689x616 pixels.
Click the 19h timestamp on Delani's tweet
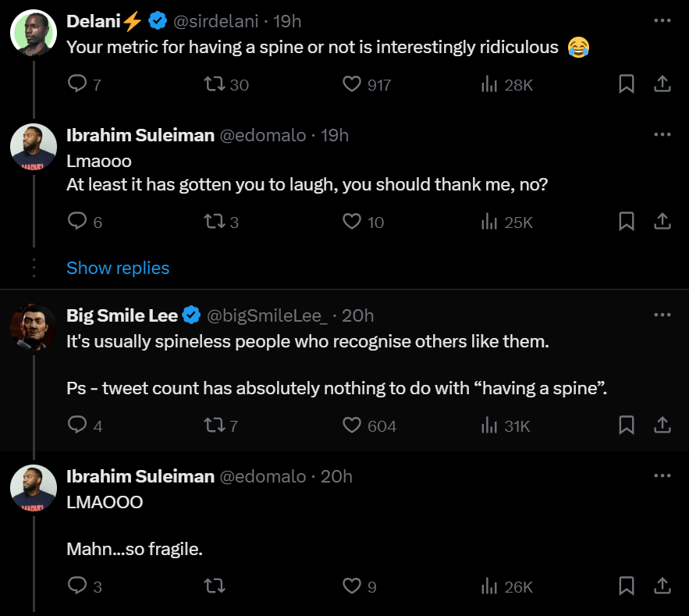[286, 21]
